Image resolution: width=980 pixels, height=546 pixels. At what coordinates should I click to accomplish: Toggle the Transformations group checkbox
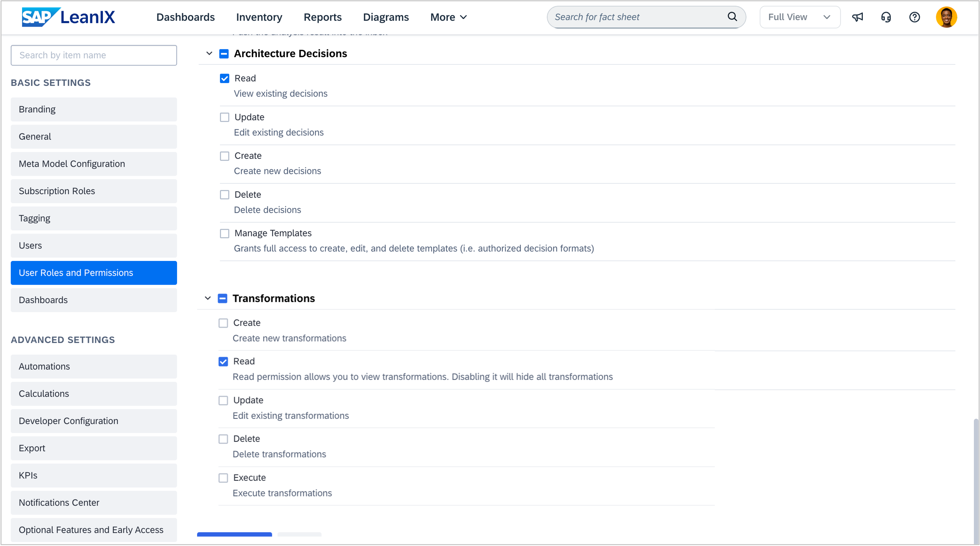pos(223,298)
